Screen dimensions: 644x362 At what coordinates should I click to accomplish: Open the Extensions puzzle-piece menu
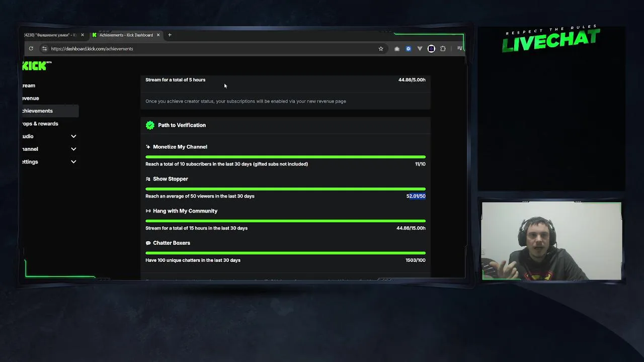[x=443, y=49]
